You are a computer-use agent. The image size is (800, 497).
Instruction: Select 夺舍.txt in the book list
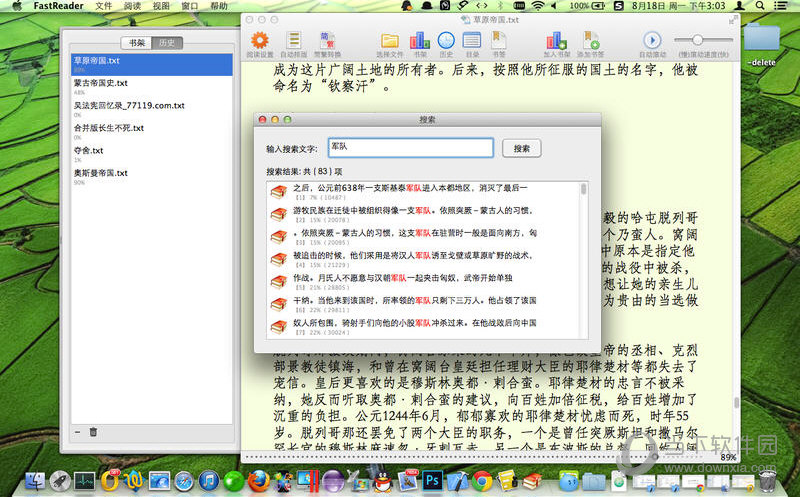click(152, 154)
